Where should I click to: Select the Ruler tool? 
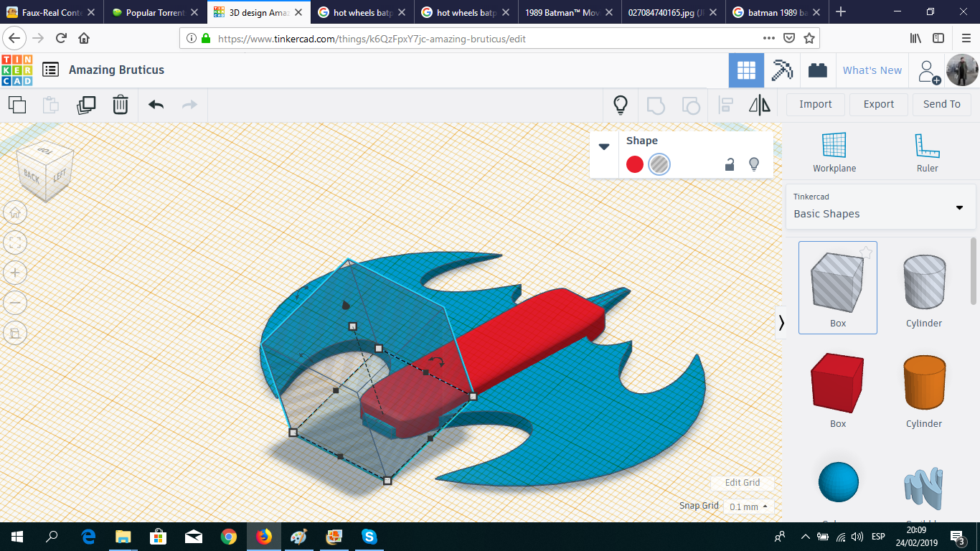point(927,152)
